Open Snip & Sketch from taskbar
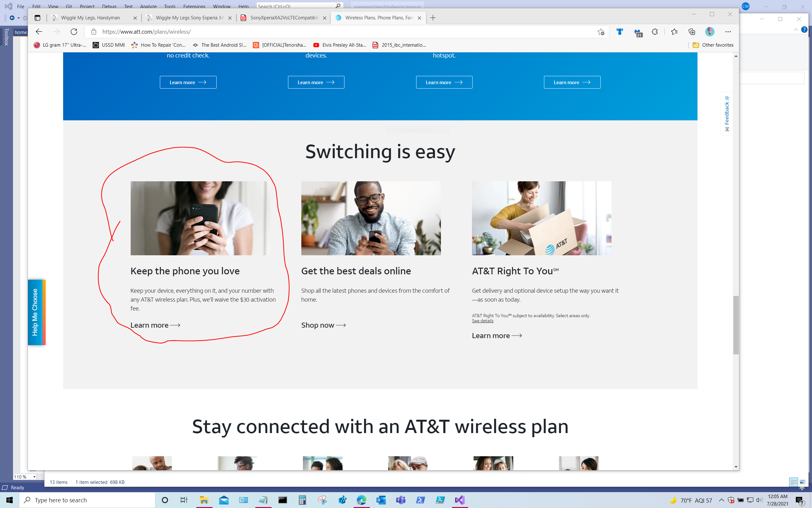The height and width of the screenshot is (508, 812). pos(322,500)
